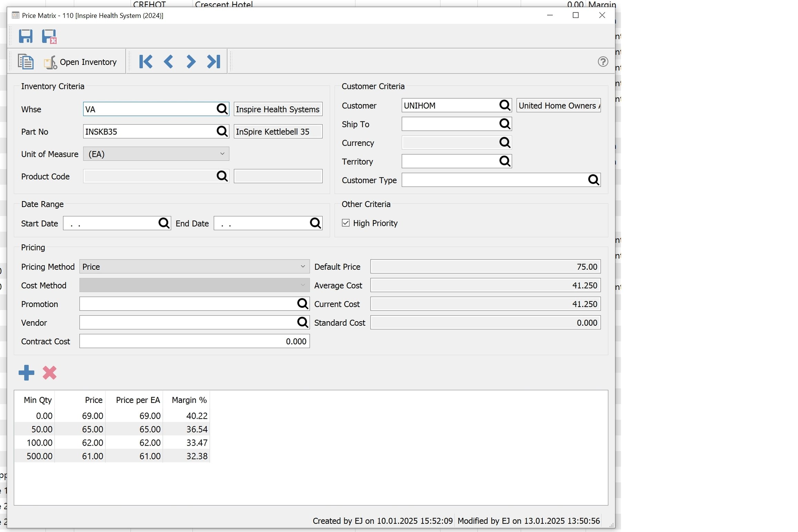Open the Start Date picker icon
The image size is (798, 532).
(x=164, y=223)
